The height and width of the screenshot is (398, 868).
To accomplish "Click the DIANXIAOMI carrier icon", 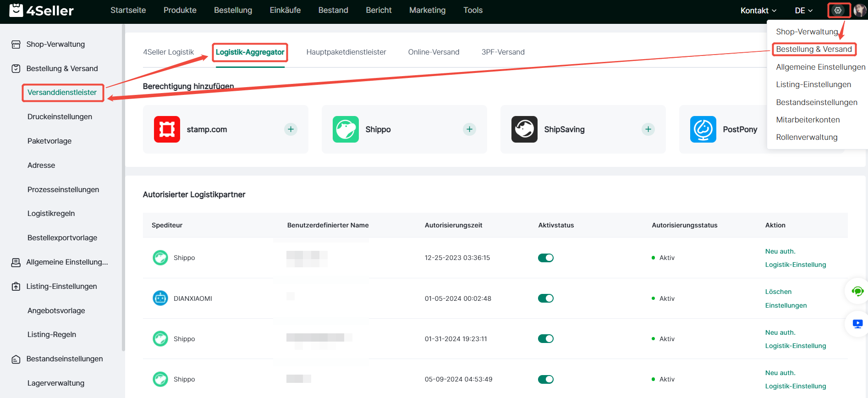I will point(160,298).
